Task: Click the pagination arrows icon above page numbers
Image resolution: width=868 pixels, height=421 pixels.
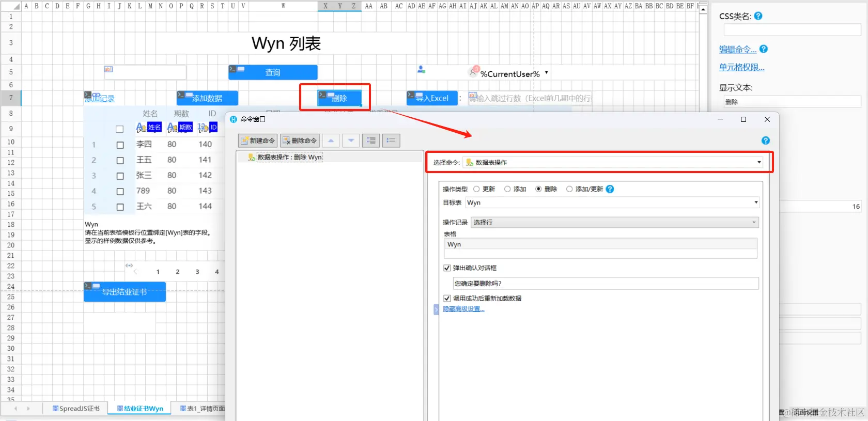Action: tap(129, 266)
